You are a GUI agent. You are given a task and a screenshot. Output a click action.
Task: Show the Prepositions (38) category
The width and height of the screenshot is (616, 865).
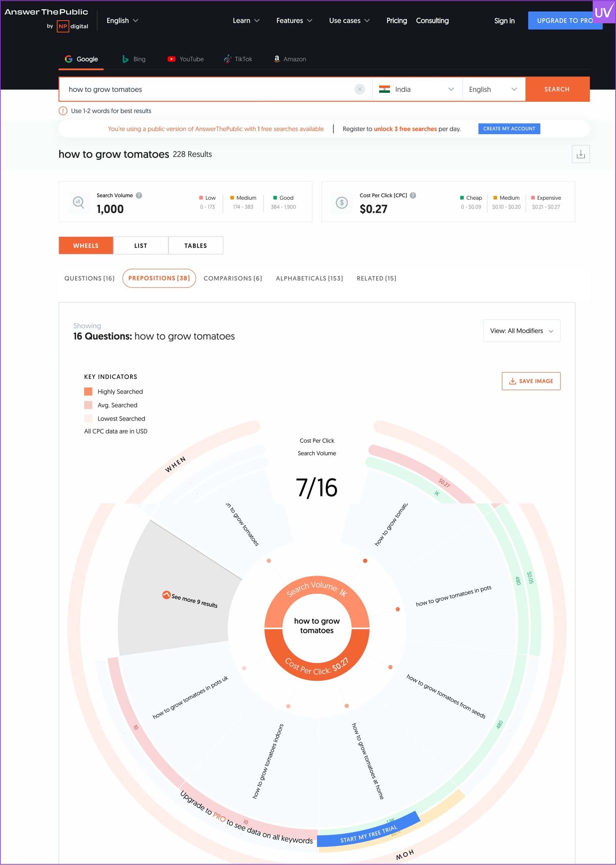pos(159,278)
